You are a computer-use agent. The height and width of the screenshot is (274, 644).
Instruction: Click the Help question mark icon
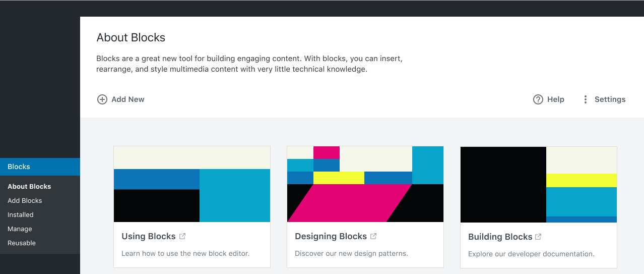[x=538, y=99]
